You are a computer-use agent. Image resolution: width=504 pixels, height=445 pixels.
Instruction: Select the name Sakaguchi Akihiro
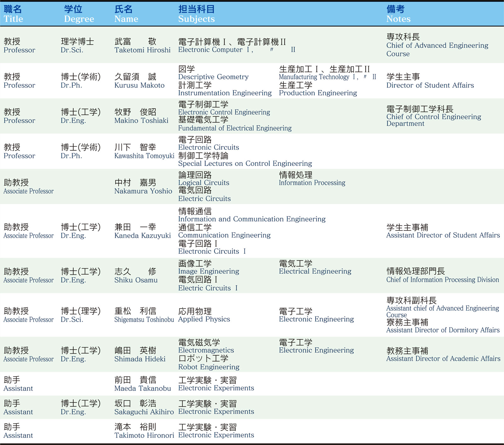tap(144, 412)
